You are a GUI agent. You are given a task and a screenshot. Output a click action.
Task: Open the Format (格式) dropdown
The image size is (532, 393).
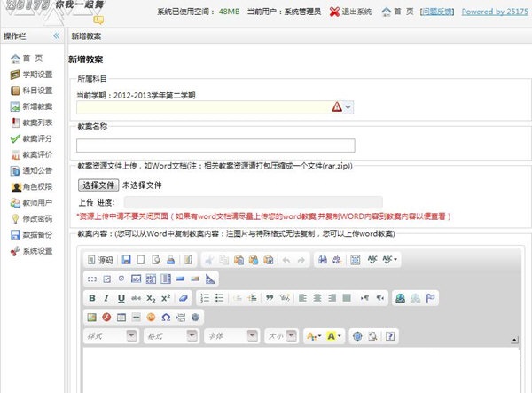click(x=171, y=336)
